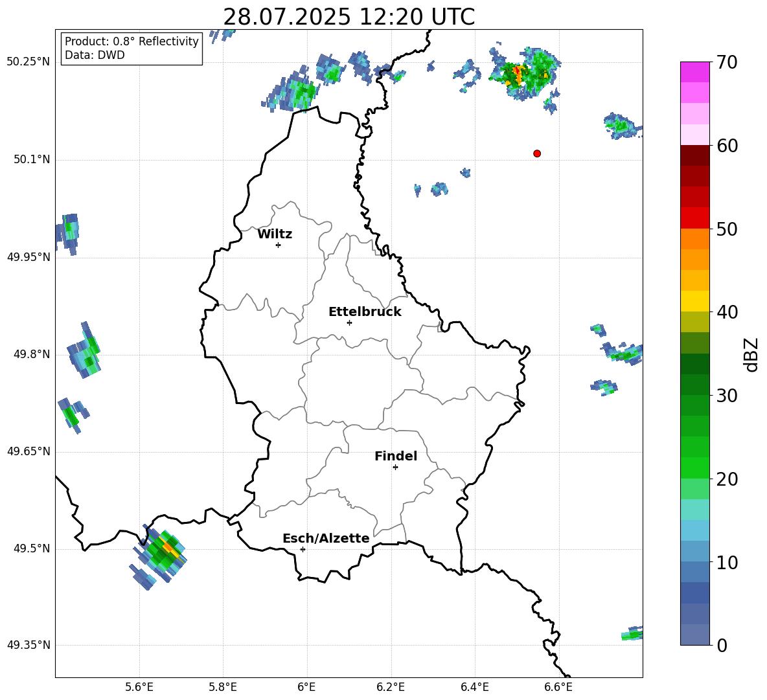
Task: Click the dark red band just below 60 dBZ
Action: coord(695,155)
